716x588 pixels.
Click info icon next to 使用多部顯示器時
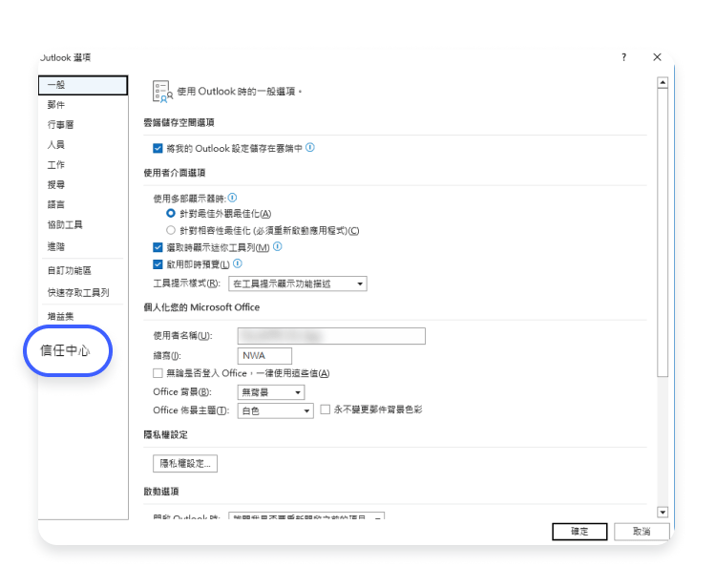pos(232,198)
